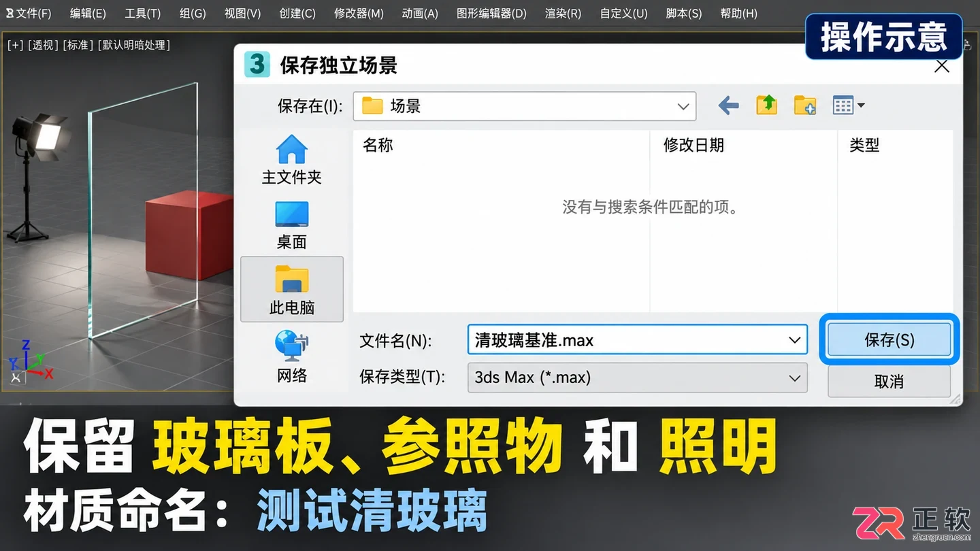980x551 pixels.
Task: Open the 工具(T) menu
Action: pos(143,13)
